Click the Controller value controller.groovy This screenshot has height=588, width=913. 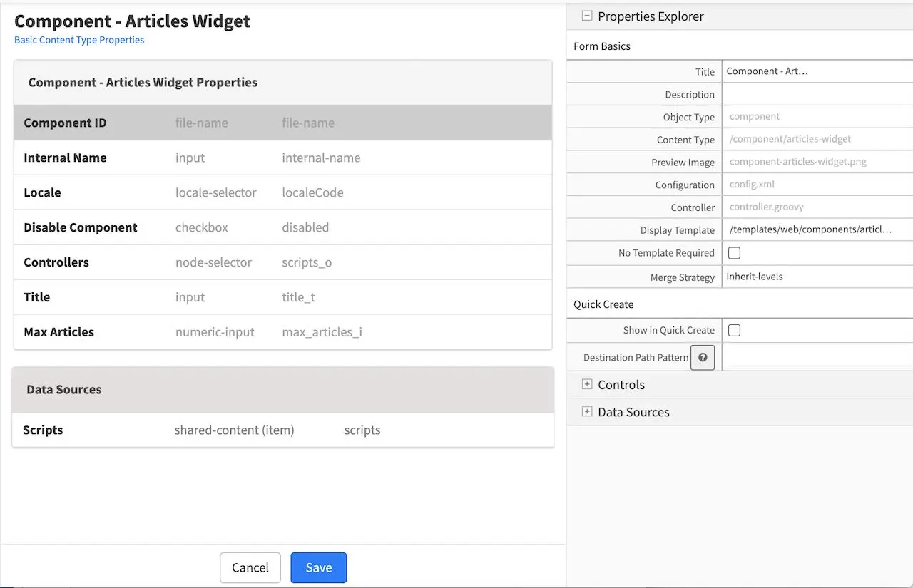[x=767, y=207]
